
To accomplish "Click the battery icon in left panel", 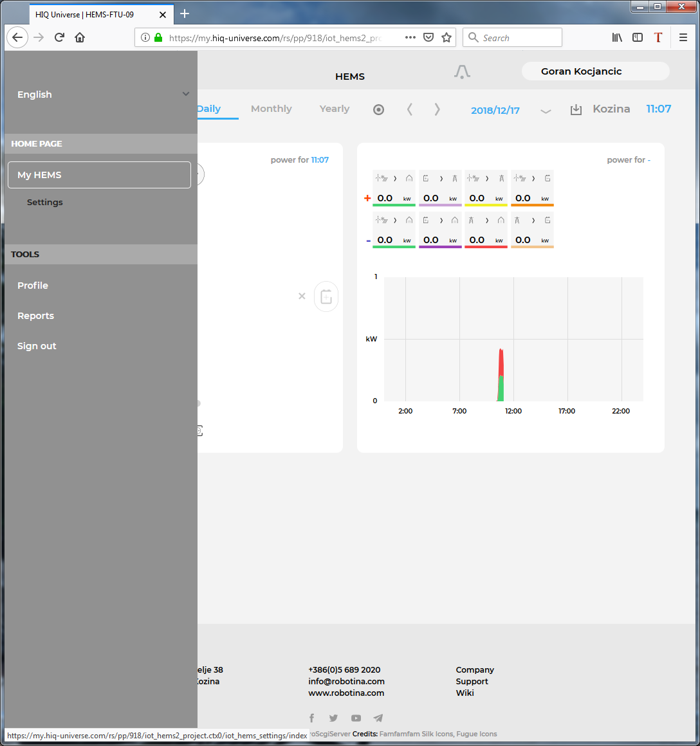I will pos(326,296).
